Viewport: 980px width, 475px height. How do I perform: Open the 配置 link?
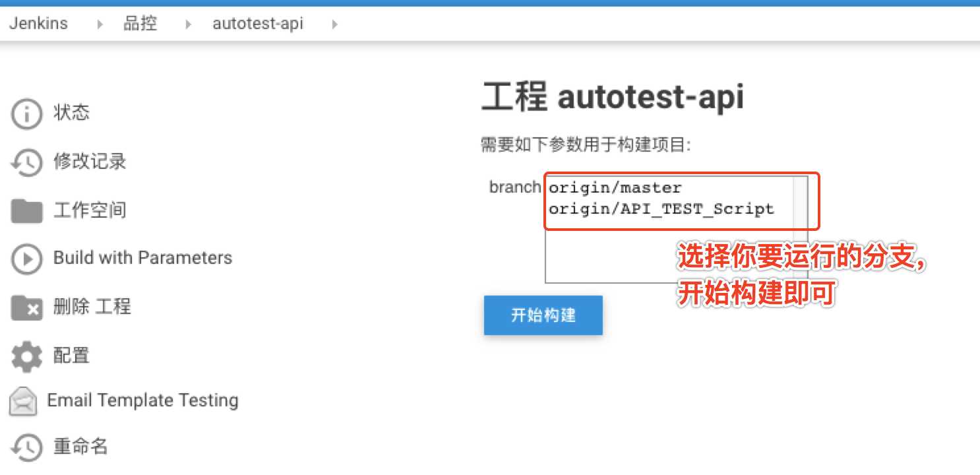(x=71, y=356)
